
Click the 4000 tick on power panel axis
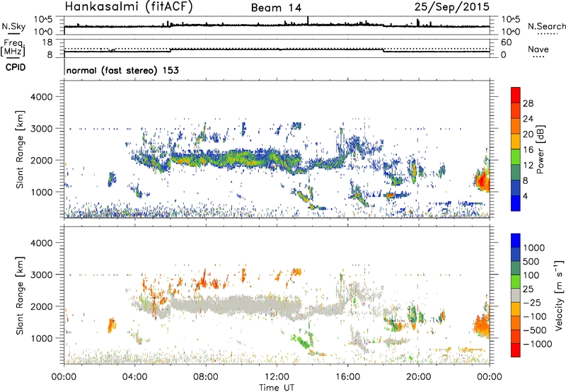click(x=41, y=97)
